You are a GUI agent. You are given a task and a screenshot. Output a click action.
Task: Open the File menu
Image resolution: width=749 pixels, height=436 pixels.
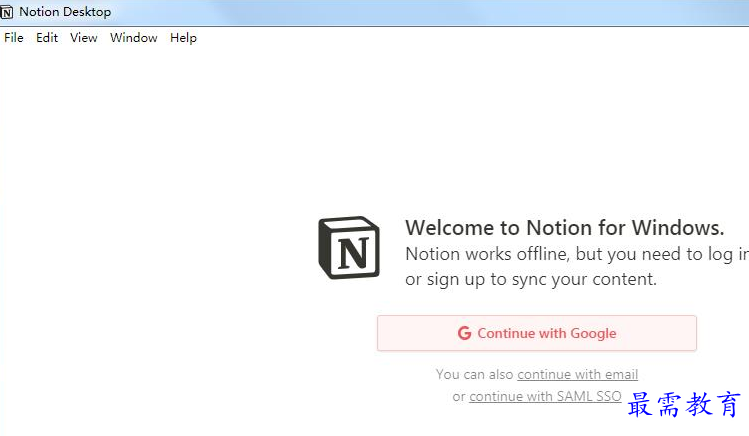point(14,38)
